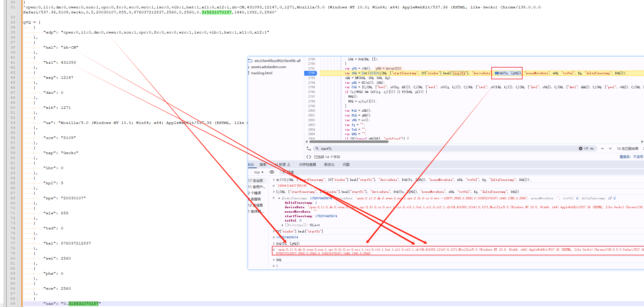644x307 pixels.
Task: Open the top context dropdown
Action: 259,172
